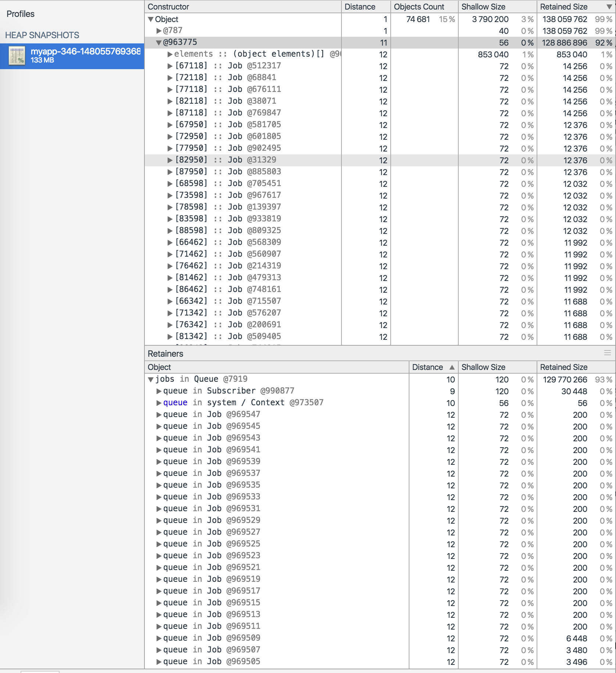Open the Retainers panel menu icon
The width and height of the screenshot is (616, 673).
[x=607, y=353]
